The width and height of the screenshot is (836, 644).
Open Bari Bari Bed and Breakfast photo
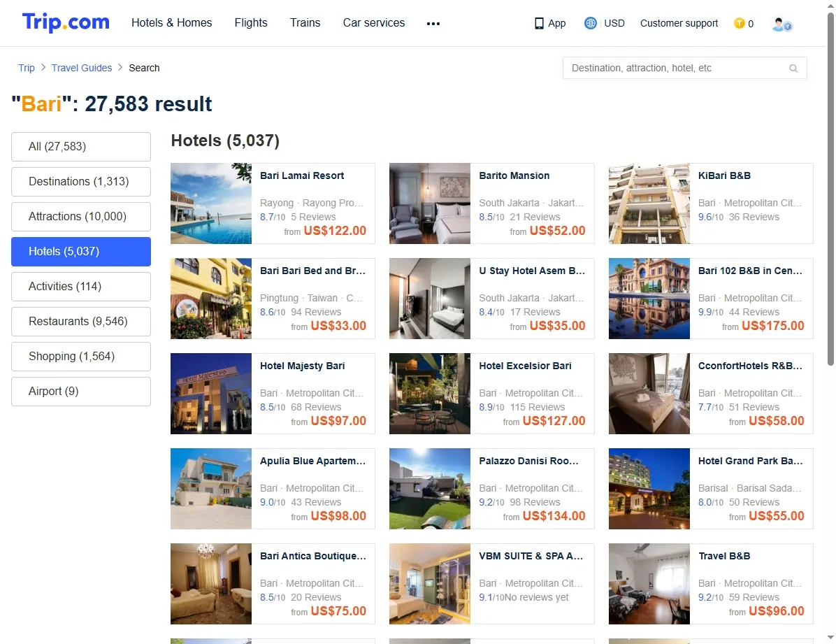pyautogui.click(x=211, y=299)
